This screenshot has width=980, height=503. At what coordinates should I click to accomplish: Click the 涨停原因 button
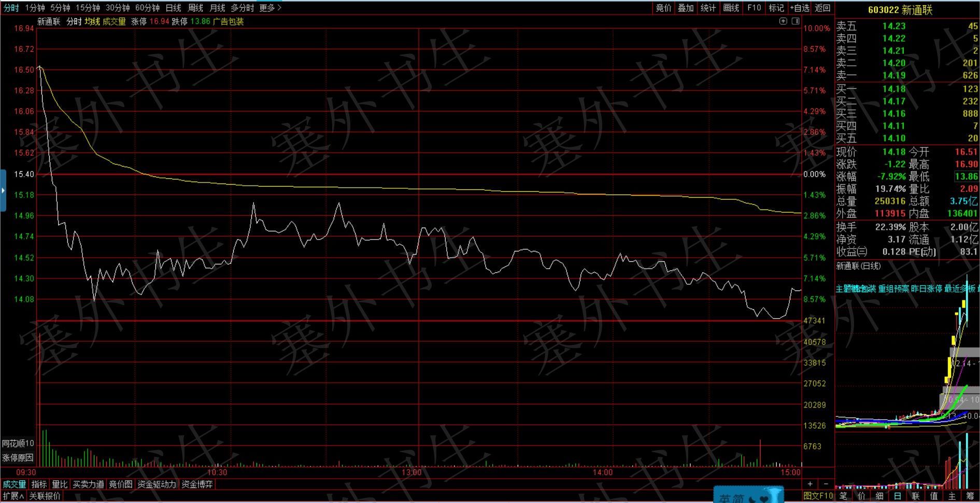point(18,457)
